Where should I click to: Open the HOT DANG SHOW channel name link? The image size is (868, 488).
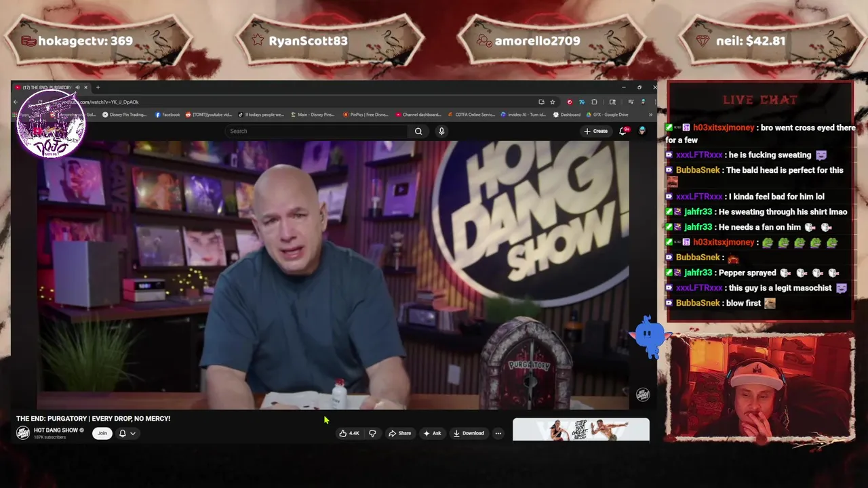[56, 430]
